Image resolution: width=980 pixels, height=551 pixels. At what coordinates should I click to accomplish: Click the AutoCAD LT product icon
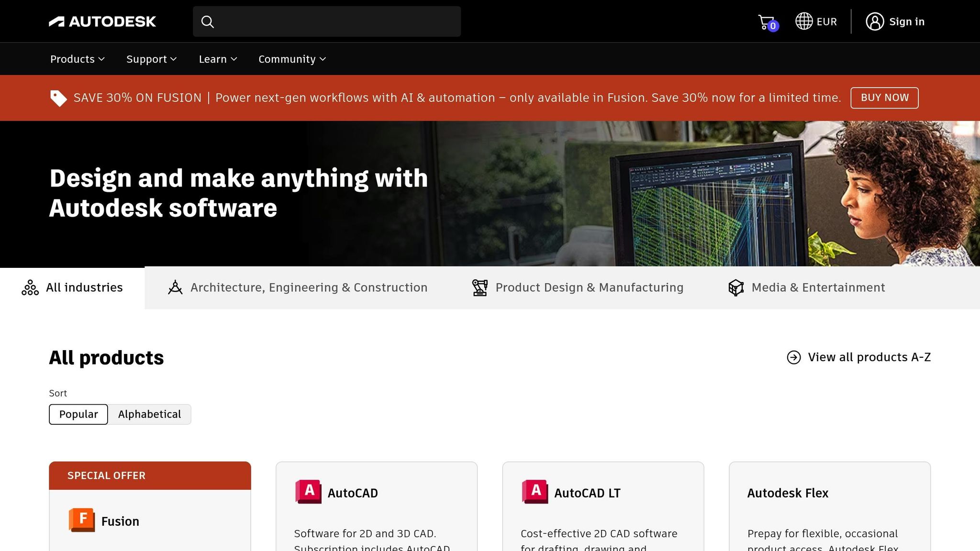[535, 492]
